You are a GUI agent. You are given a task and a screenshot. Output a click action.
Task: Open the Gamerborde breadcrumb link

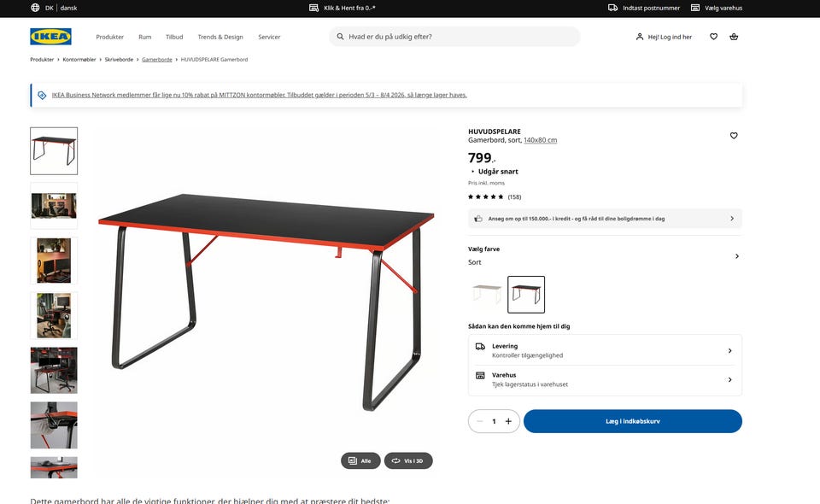157,60
